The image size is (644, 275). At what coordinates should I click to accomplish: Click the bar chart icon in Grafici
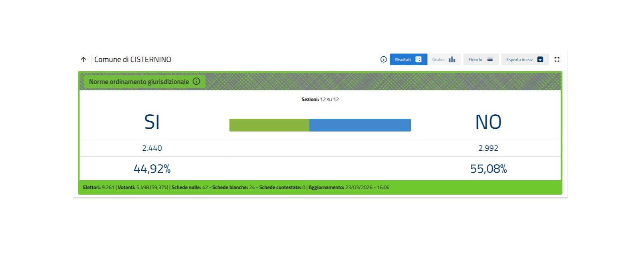pos(452,60)
